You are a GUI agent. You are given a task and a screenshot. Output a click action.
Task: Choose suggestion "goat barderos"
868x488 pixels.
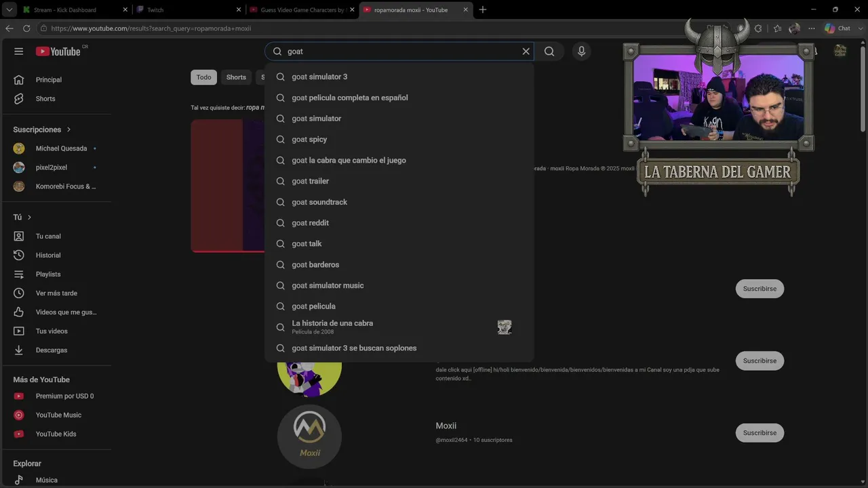(399, 265)
